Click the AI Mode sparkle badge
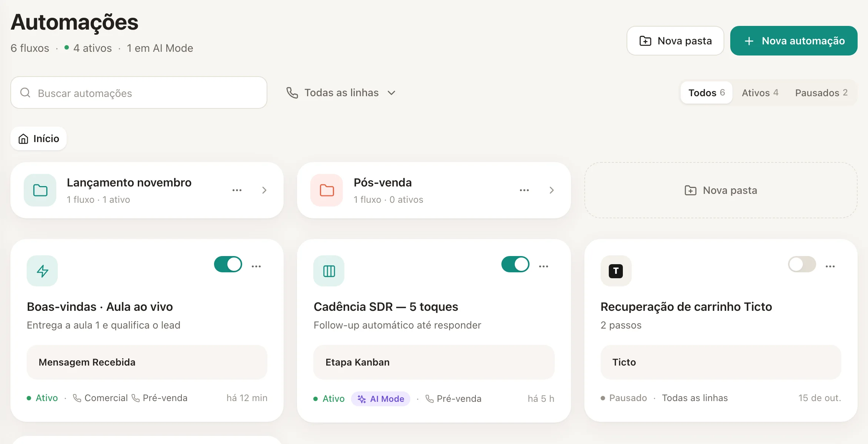The width and height of the screenshot is (868, 444). tap(381, 399)
